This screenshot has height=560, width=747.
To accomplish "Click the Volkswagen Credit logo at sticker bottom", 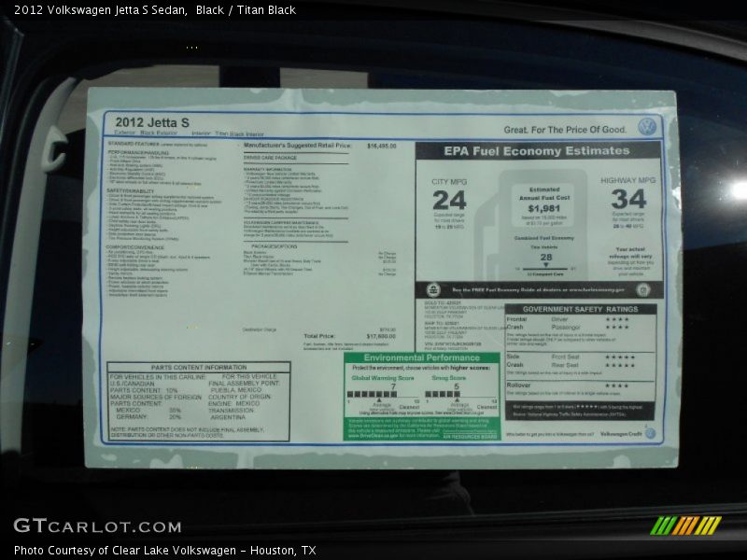I will (650, 433).
